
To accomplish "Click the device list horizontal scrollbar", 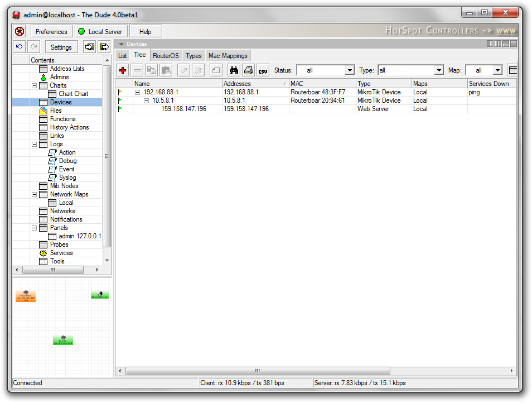I will [258, 371].
